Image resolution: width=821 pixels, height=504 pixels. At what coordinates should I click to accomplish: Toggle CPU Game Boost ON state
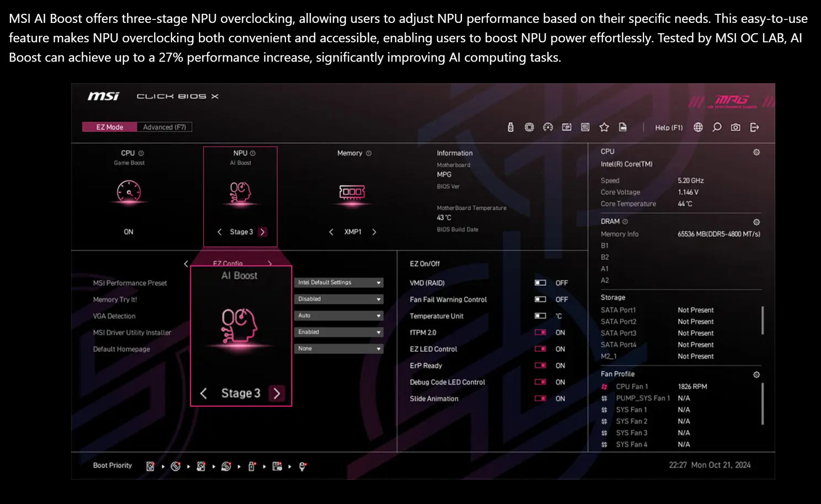click(129, 232)
